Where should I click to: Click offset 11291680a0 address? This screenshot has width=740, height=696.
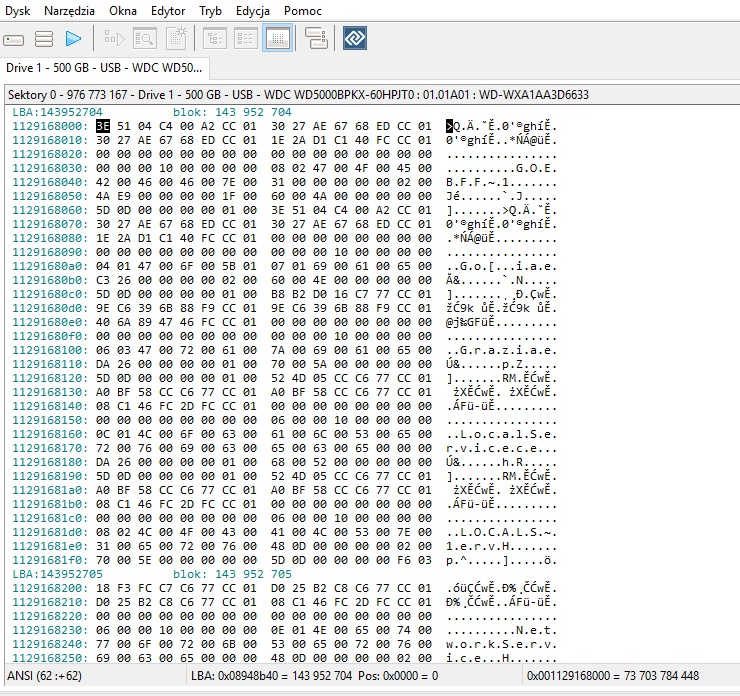point(50,266)
